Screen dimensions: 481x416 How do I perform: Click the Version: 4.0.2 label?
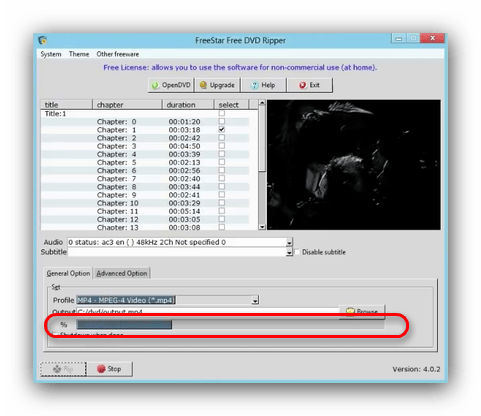click(416, 369)
